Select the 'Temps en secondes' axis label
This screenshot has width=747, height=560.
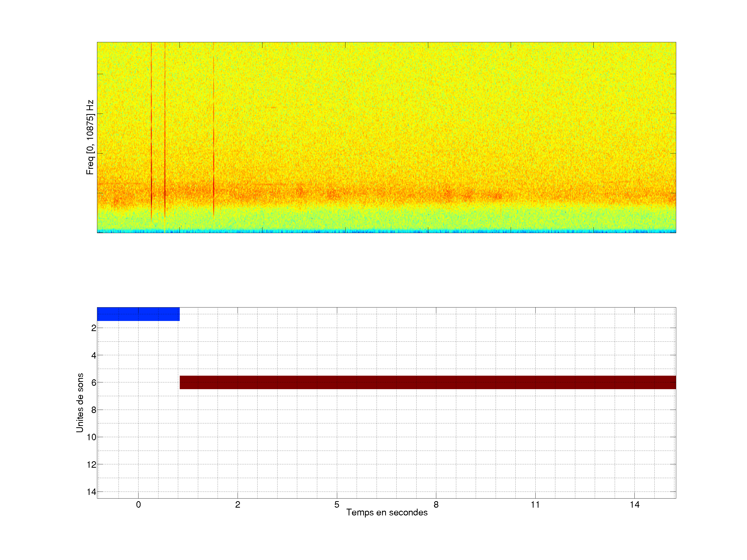click(x=387, y=512)
